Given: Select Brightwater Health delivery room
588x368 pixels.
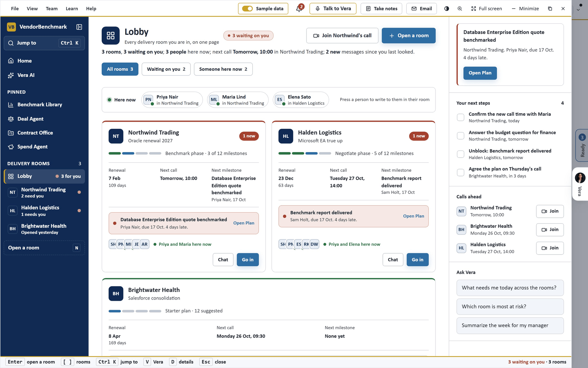Looking at the screenshot, I should [x=44, y=229].
